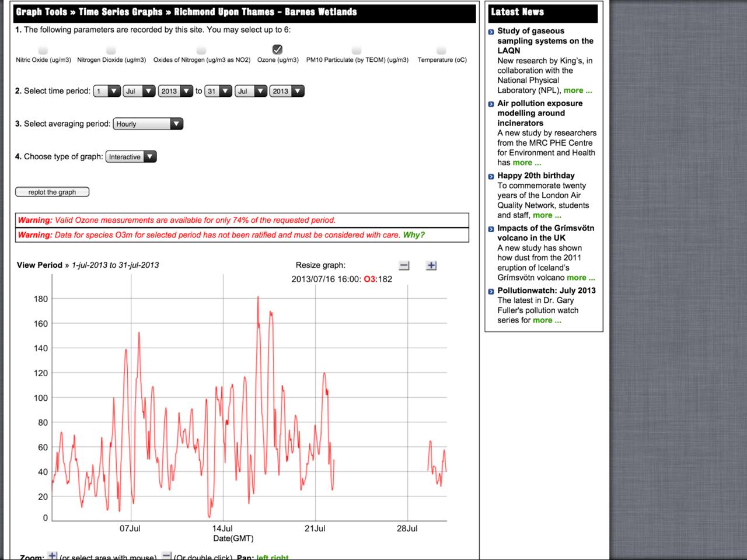Click bullet icon beside Pollutionwatch July 2013
The image size is (747, 560).
pyautogui.click(x=491, y=291)
